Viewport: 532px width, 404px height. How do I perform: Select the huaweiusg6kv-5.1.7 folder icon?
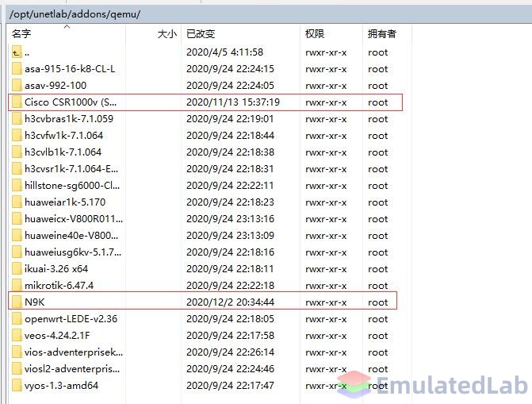tap(17, 252)
